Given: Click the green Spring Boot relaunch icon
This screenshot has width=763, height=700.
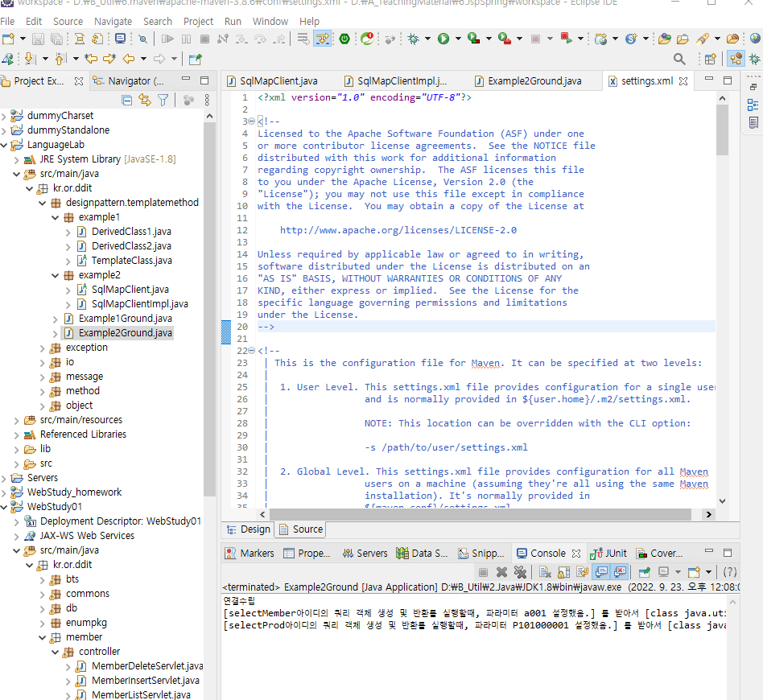Looking at the screenshot, I should (x=344, y=39).
